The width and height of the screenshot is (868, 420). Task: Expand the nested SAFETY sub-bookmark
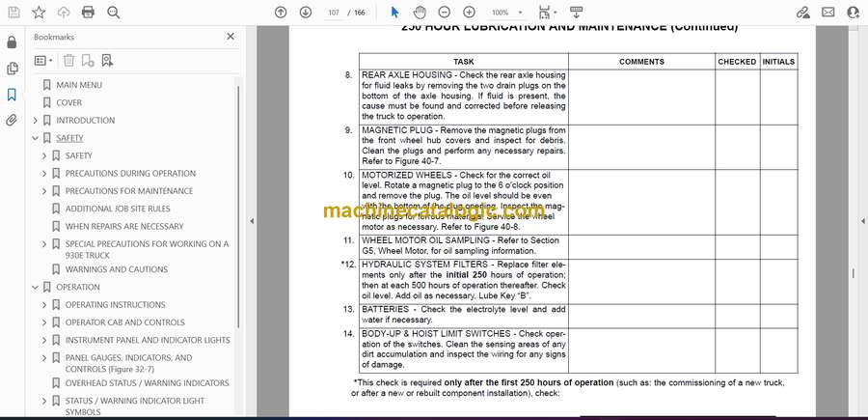[44, 155]
